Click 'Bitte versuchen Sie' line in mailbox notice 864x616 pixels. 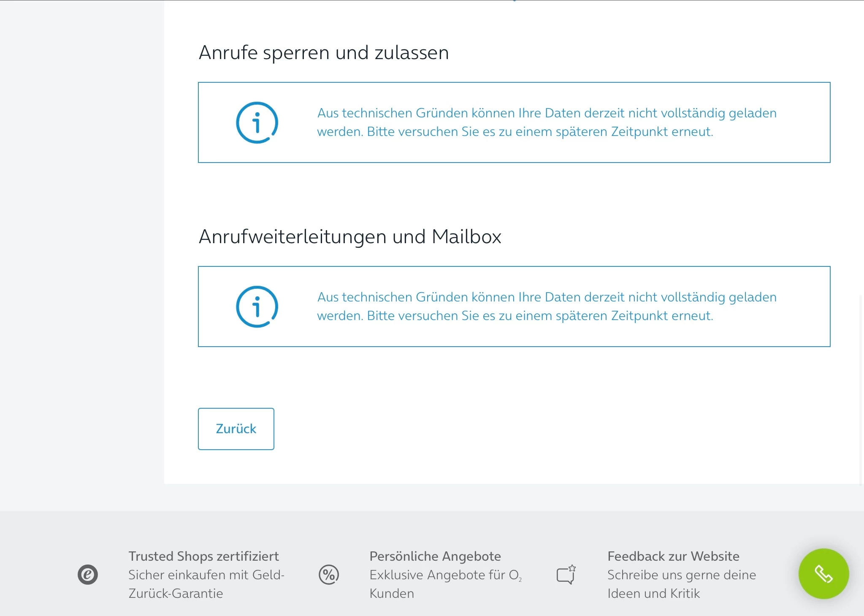(x=515, y=316)
